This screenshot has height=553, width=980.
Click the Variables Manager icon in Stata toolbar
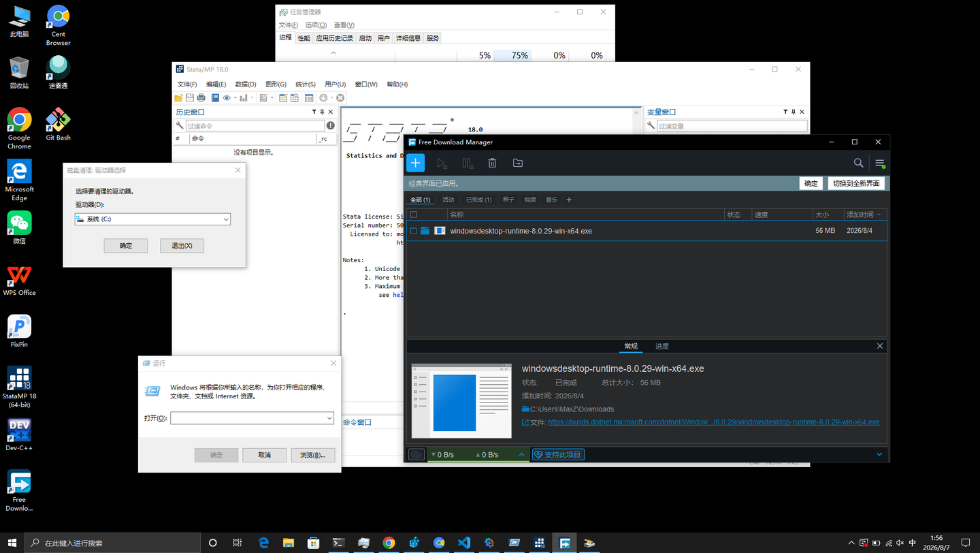(309, 98)
